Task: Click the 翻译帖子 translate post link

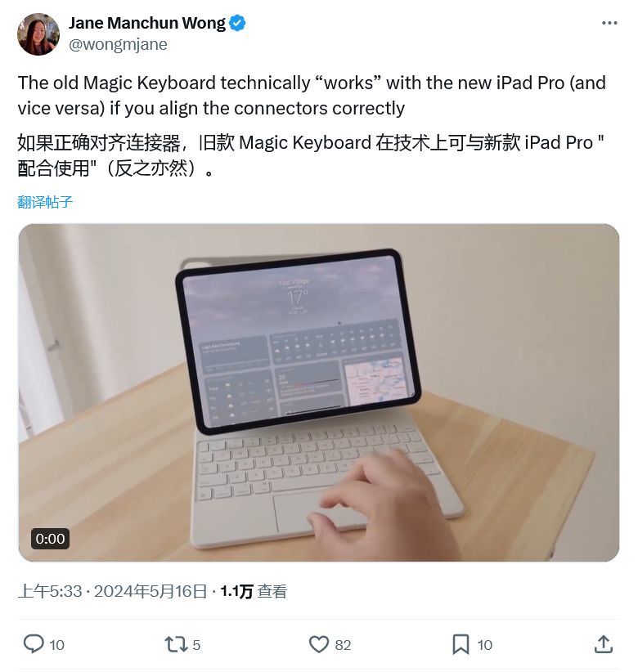Action: [45, 202]
